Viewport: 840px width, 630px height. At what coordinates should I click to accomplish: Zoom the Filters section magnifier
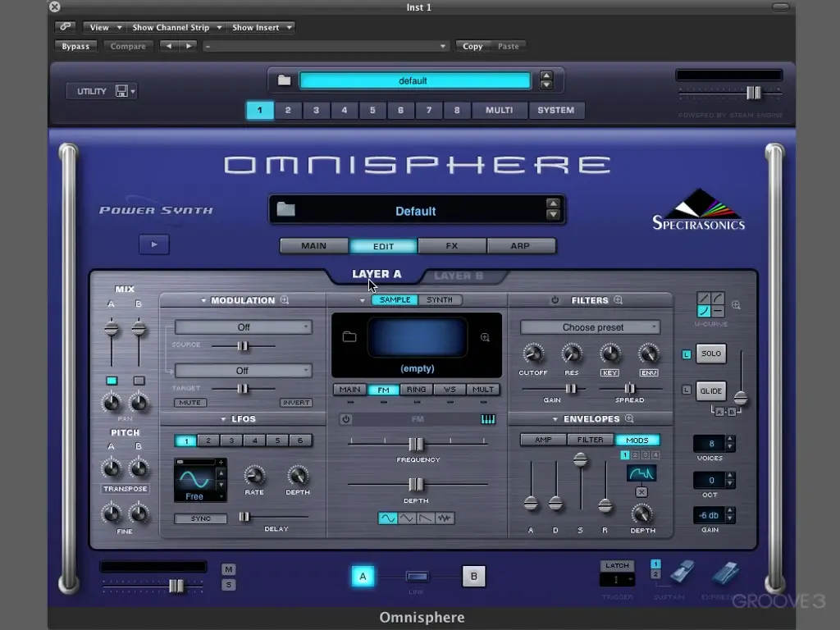[x=618, y=300]
